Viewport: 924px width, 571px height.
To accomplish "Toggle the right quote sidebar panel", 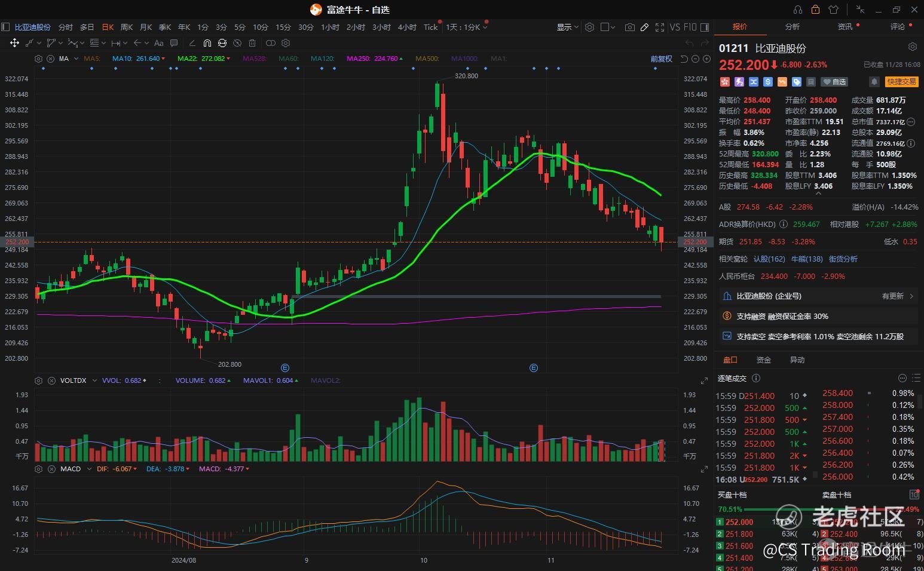I will pyautogui.click(x=705, y=27).
